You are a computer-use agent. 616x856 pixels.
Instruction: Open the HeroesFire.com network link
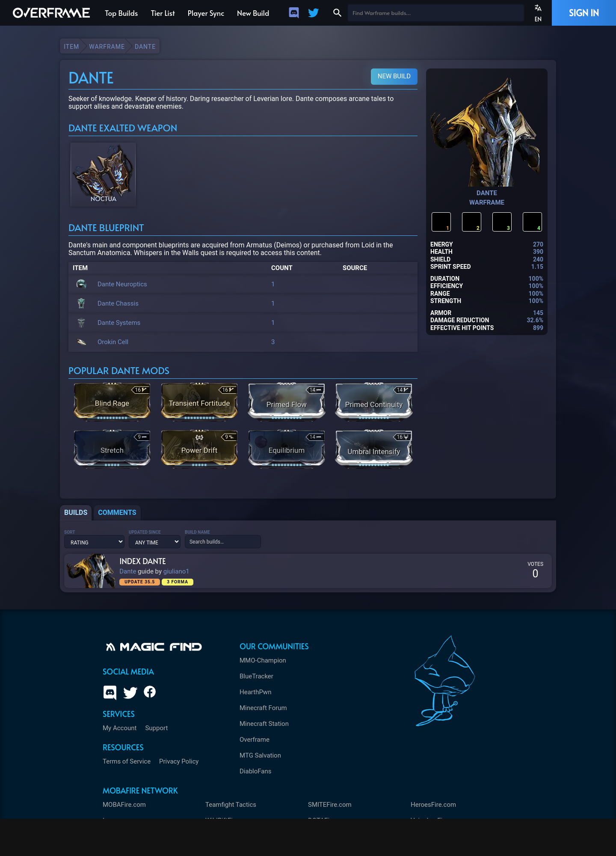click(x=433, y=805)
